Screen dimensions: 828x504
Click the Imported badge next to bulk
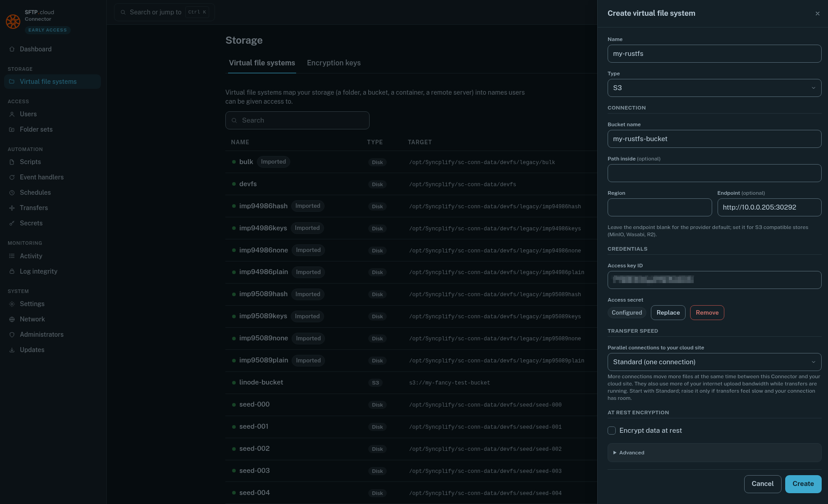pos(273,162)
